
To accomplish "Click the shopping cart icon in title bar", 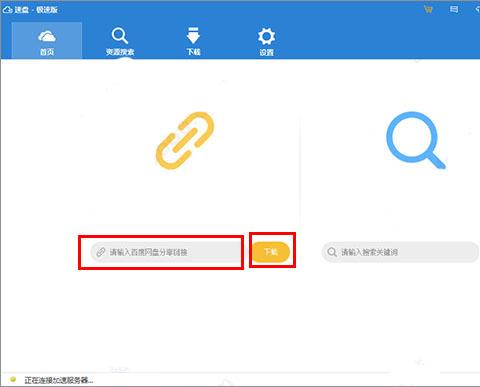I will tap(428, 9).
